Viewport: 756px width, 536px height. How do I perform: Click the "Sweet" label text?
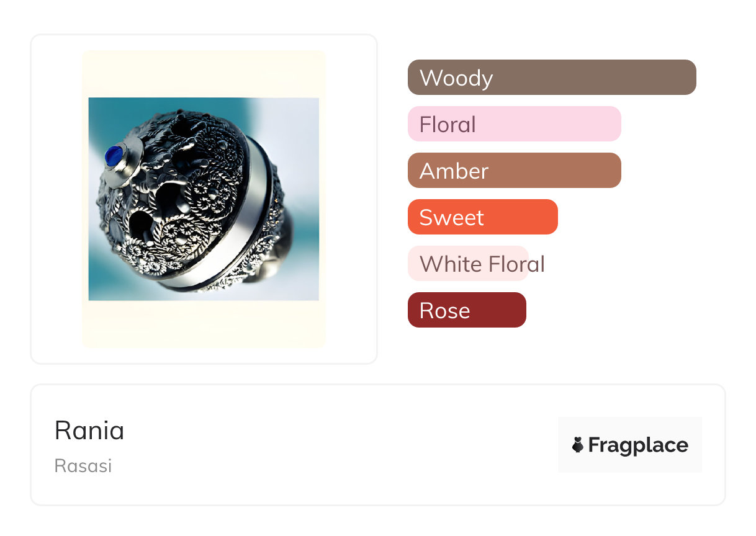click(451, 218)
